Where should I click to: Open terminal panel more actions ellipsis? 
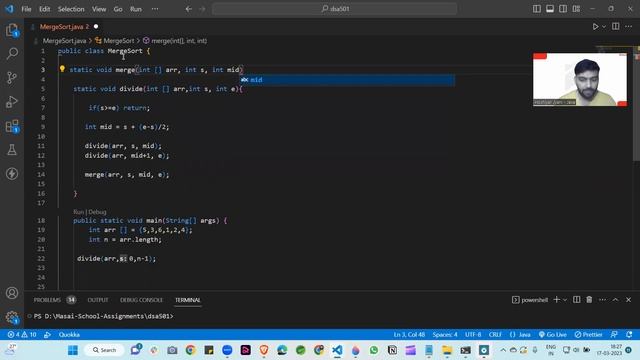click(x=602, y=300)
